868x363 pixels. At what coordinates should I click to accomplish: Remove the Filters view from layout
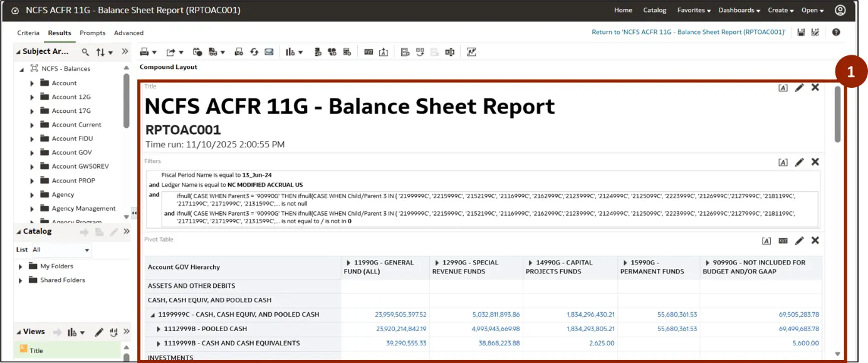[815, 162]
